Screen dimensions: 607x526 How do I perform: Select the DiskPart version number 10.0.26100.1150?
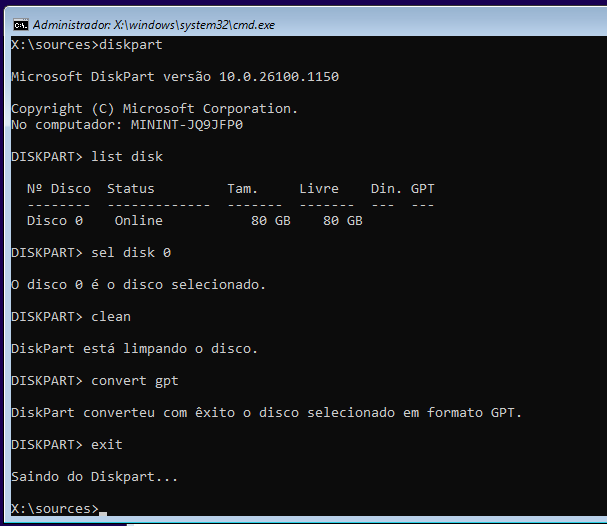pos(279,77)
